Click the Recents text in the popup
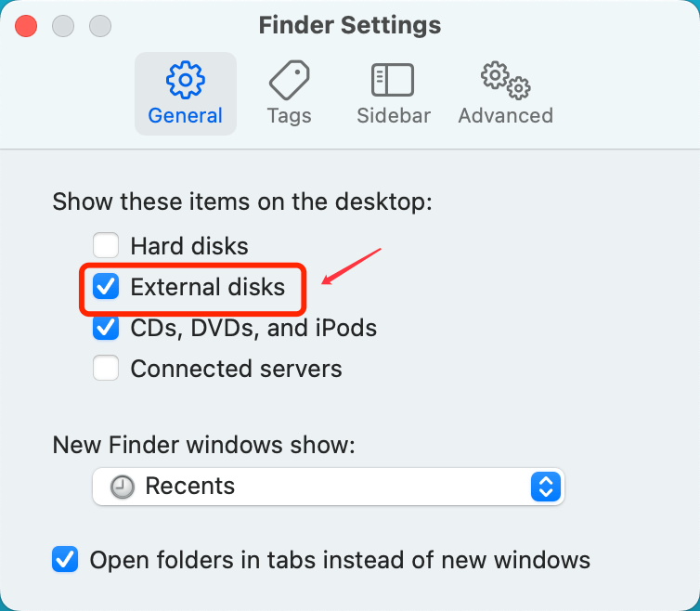This screenshot has width=700, height=611. (x=189, y=486)
